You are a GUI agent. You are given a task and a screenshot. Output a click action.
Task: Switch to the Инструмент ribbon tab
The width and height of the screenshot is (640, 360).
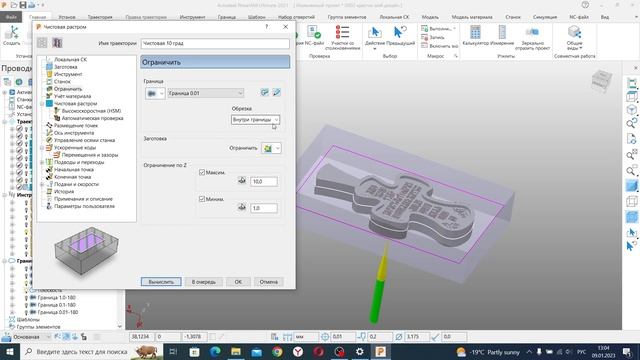192,17
